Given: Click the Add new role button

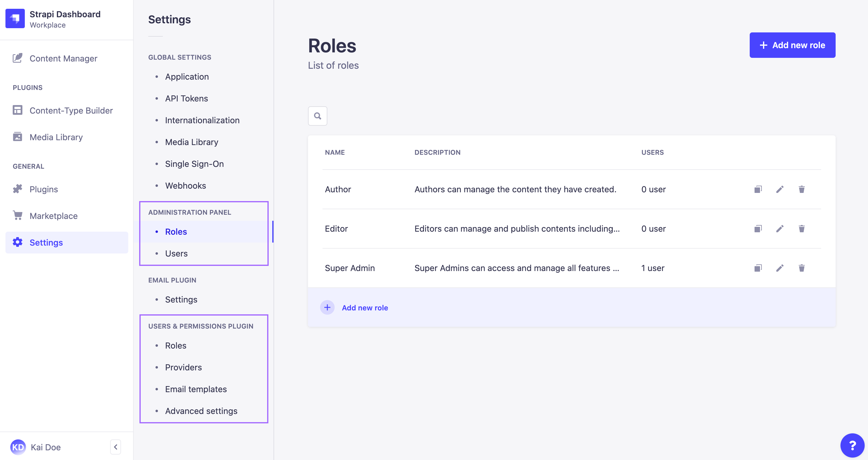Looking at the screenshot, I should (x=792, y=45).
